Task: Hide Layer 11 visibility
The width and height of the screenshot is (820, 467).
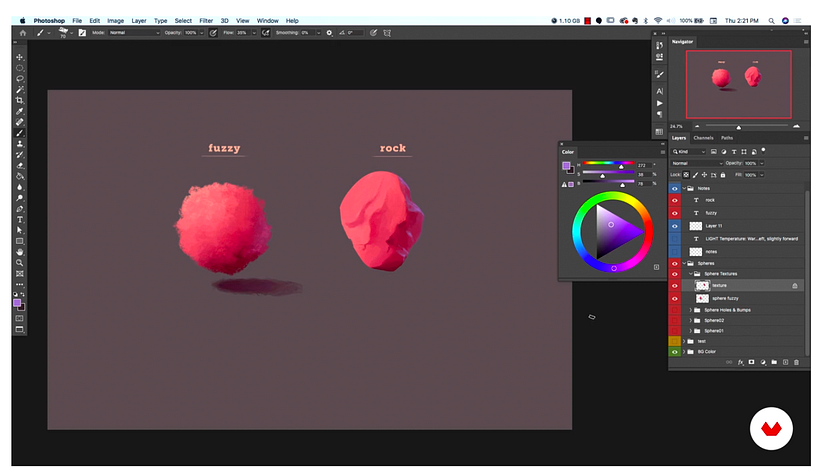Action: point(675,226)
